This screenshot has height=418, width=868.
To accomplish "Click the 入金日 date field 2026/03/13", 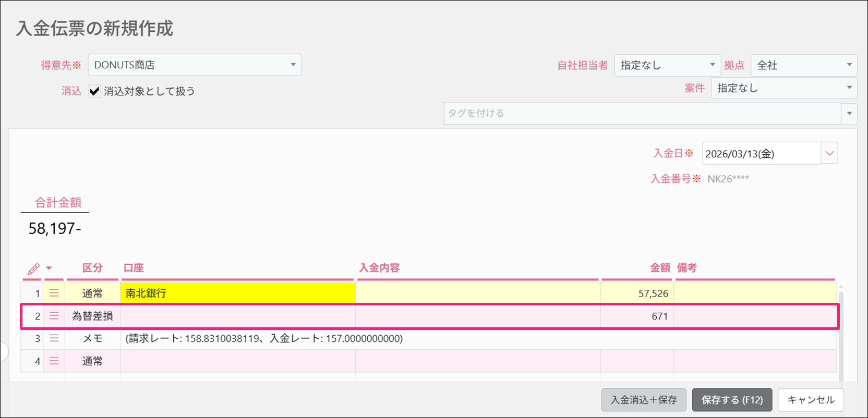I will [x=762, y=153].
